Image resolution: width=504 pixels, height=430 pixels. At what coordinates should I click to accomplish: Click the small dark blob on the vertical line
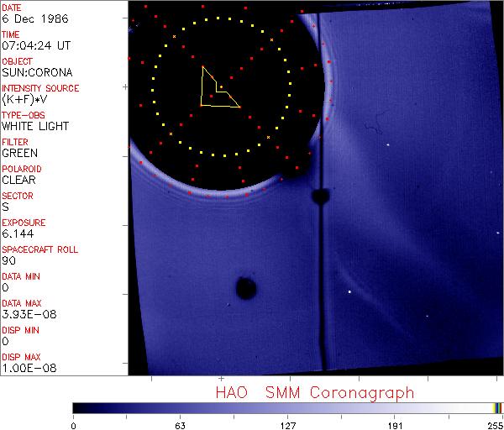[x=319, y=197]
